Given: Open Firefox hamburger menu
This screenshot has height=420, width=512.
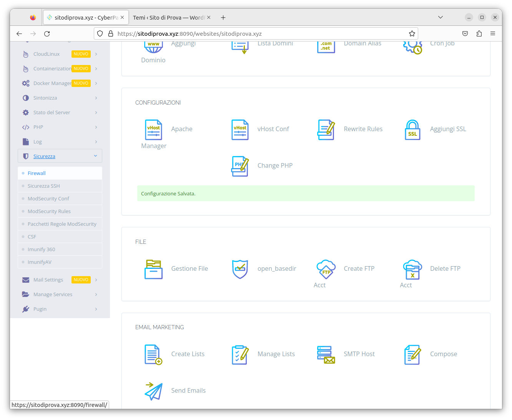Looking at the screenshot, I should tap(493, 33).
